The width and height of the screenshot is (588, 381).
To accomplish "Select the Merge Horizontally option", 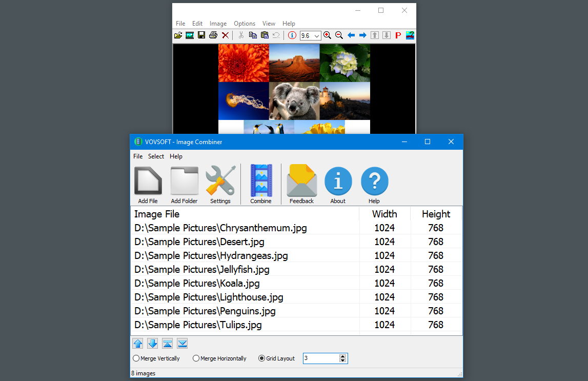I will pos(220,358).
